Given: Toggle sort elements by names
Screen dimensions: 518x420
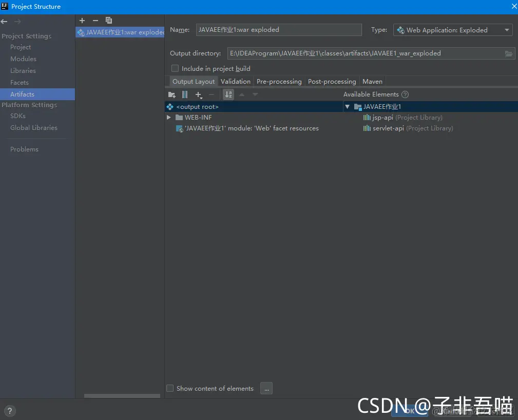Looking at the screenshot, I should pos(228,95).
